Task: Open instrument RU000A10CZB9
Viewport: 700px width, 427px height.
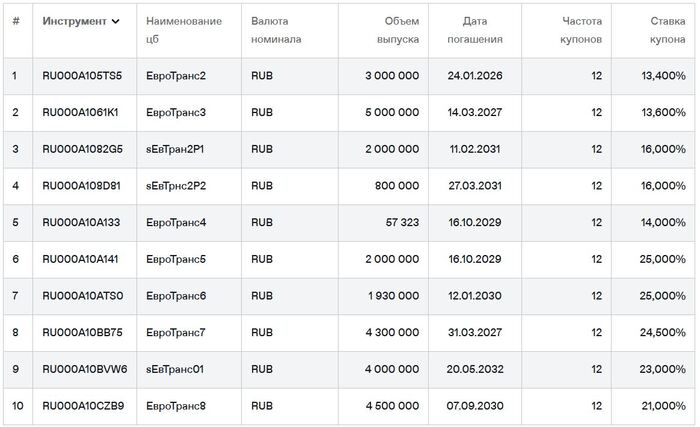Action: pyautogui.click(x=82, y=405)
